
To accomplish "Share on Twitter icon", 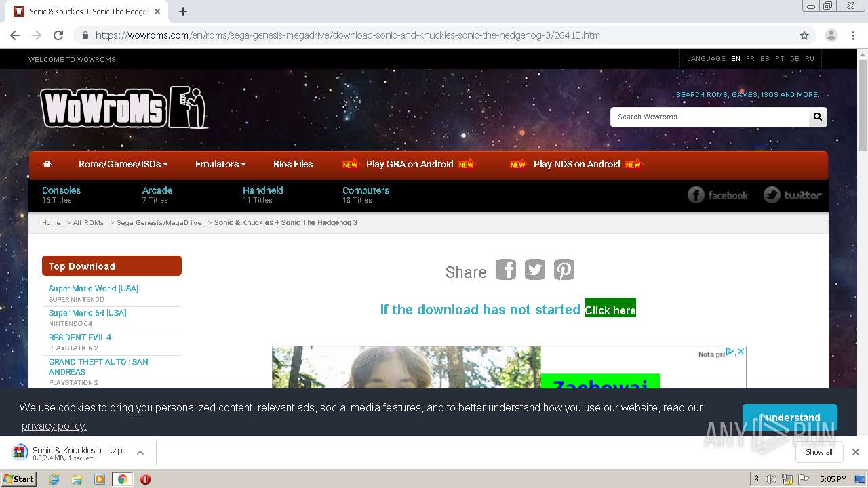I will tap(535, 270).
